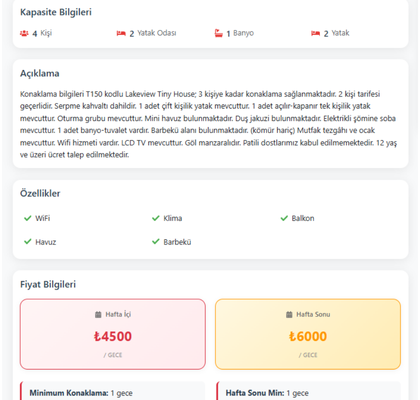The height and width of the screenshot is (400, 420).
Task: Click the Özellikler section heading
Action: coord(40,193)
